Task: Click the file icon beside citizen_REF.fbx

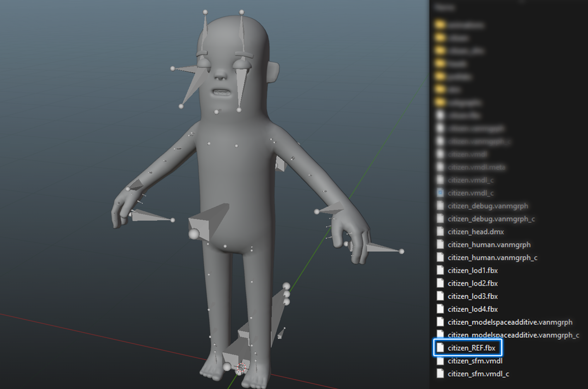Action: [x=440, y=348]
